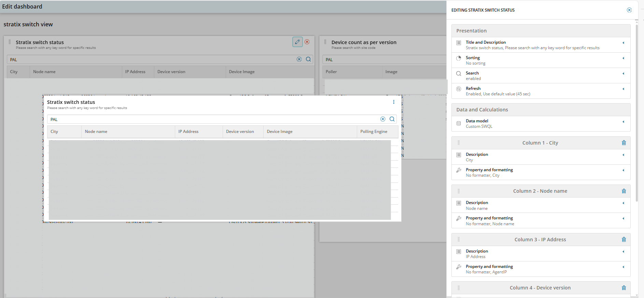Delete Column 2 - Node name
The width and height of the screenshot is (644, 298).
tap(624, 191)
